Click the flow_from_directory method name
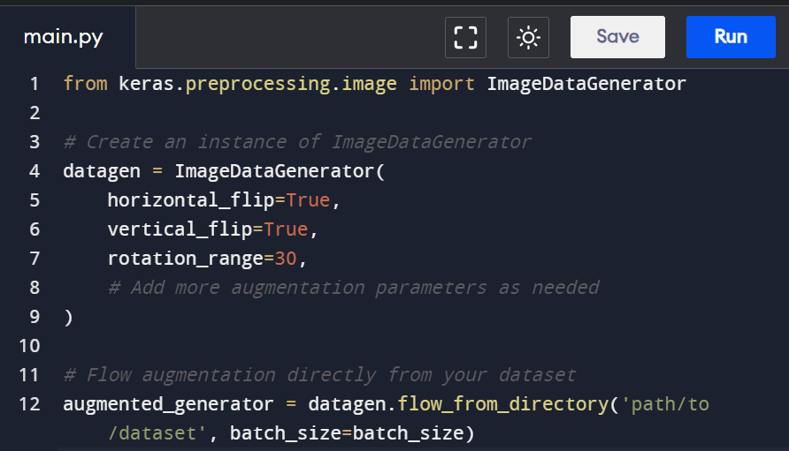Viewport: 789px width, 451px height. coord(503,404)
